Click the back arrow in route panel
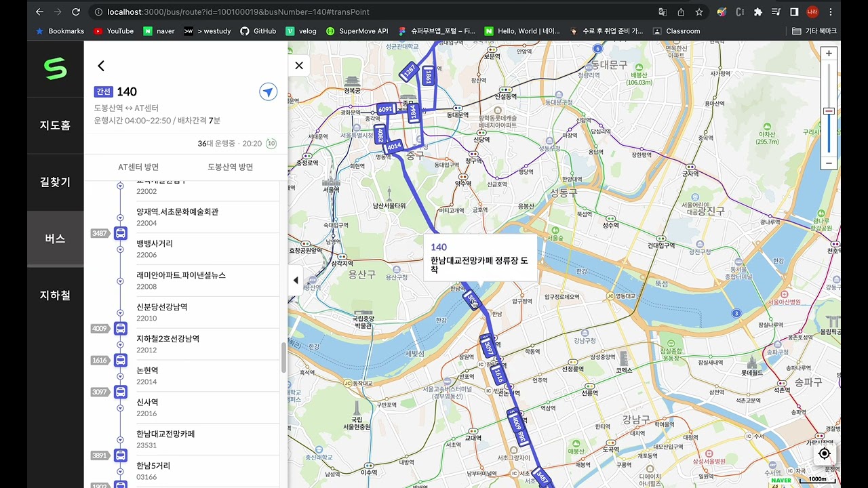This screenshot has width=868, height=488. click(x=101, y=66)
